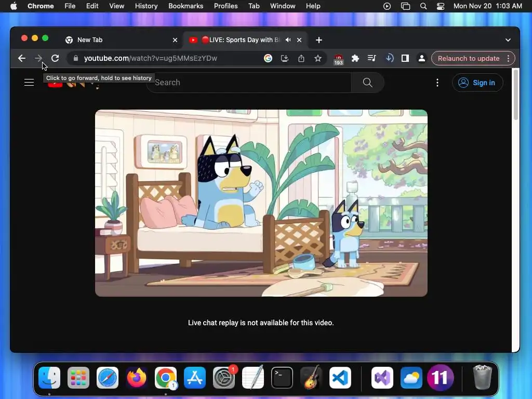Launch Firefox from the Dock

(137, 378)
